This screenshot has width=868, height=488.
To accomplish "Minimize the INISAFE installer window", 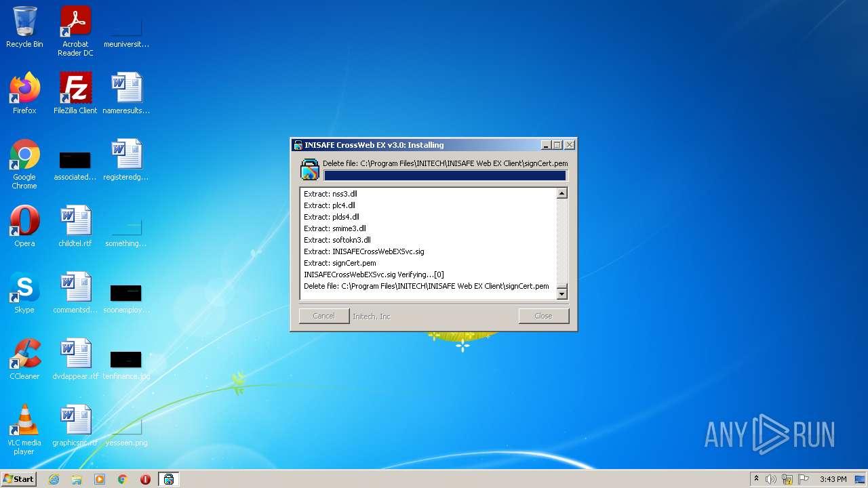I will coord(546,145).
